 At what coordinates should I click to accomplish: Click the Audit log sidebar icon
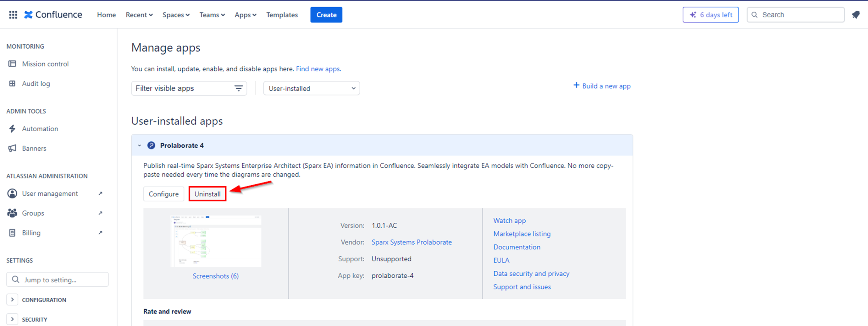pos(13,83)
